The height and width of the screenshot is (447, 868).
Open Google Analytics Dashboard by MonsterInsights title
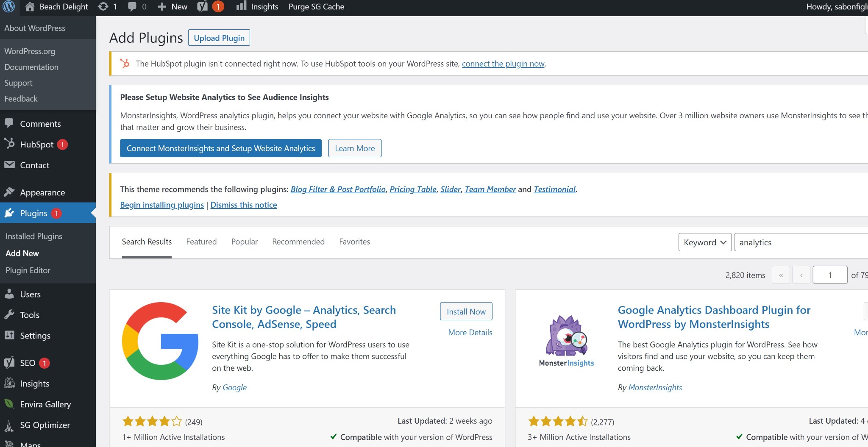click(x=714, y=317)
